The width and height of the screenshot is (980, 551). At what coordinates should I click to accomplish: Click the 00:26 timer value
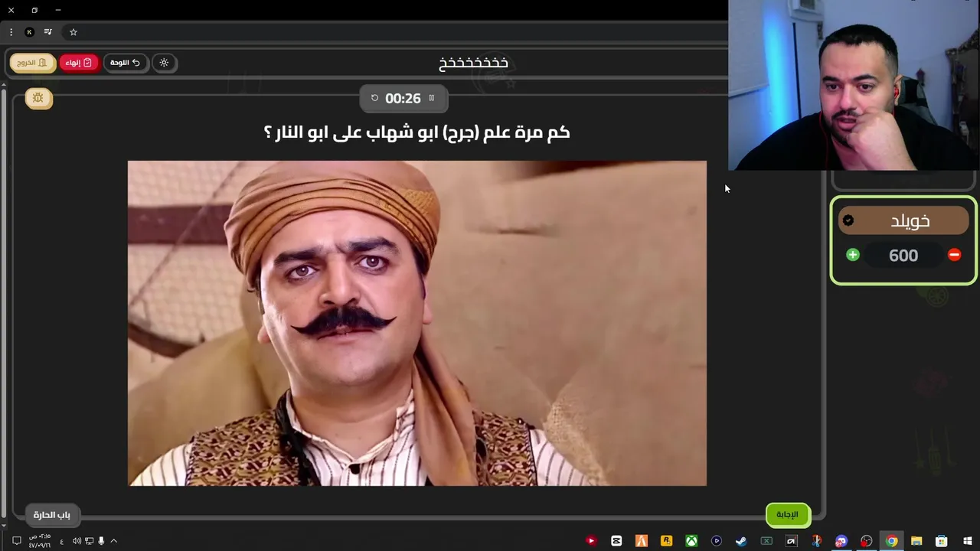(x=403, y=99)
